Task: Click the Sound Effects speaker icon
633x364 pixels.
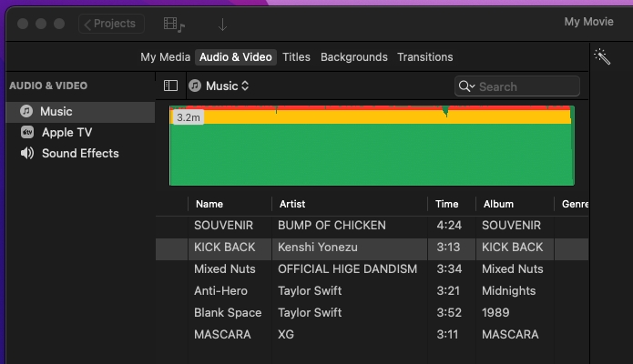Action: pos(27,153)
